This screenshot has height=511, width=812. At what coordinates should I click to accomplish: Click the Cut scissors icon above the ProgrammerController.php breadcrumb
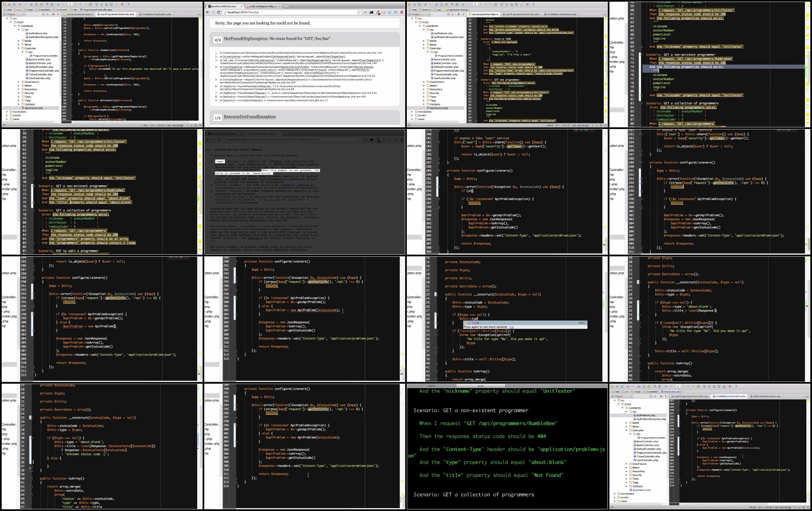tap(31, 4)
